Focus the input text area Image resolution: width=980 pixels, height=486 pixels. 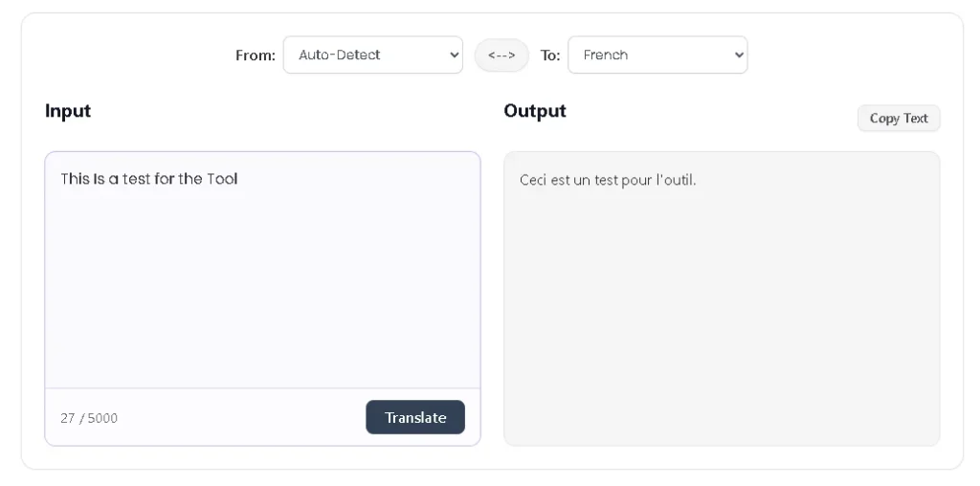(262, 277)
